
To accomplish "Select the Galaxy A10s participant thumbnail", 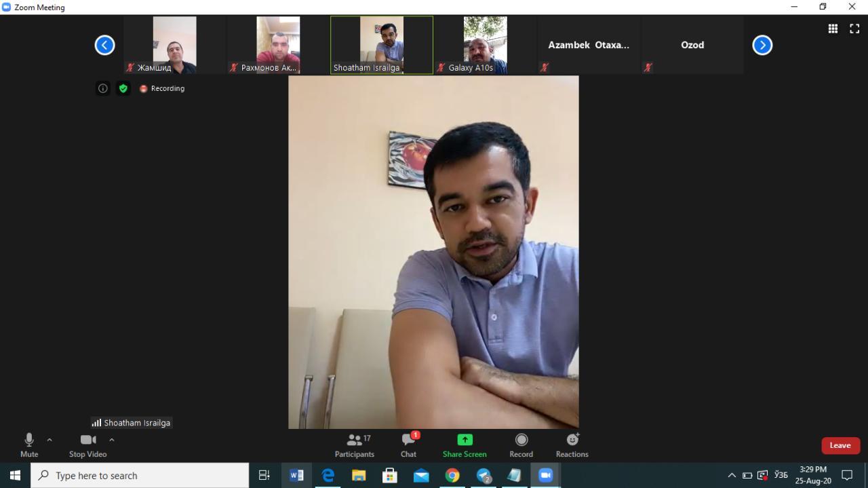I will [485, 45].
